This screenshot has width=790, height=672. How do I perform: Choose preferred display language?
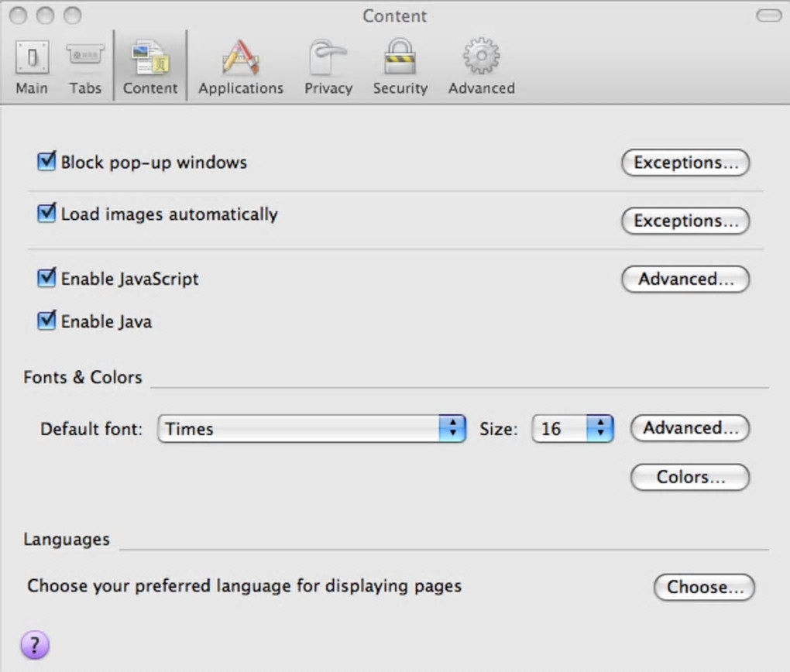704,587
